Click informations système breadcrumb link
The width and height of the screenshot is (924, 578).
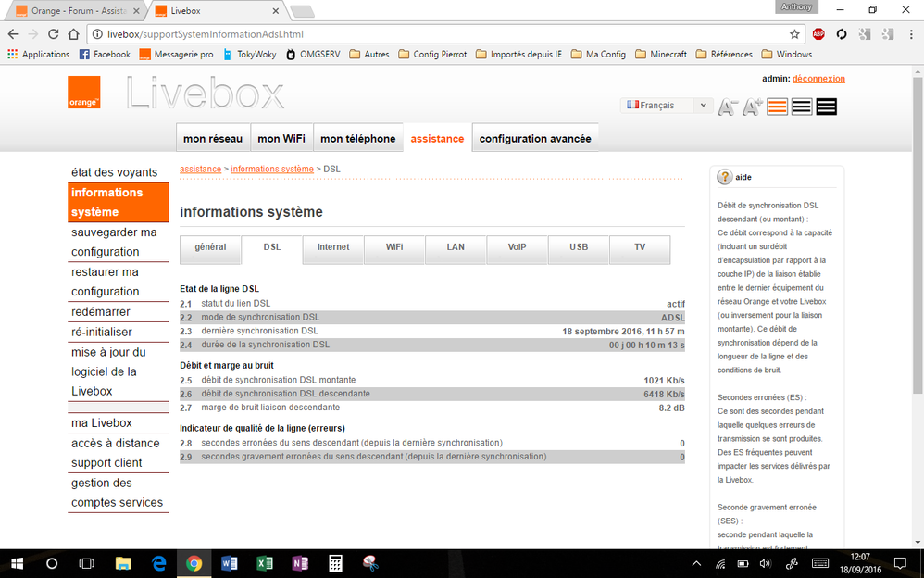(272, 169)
